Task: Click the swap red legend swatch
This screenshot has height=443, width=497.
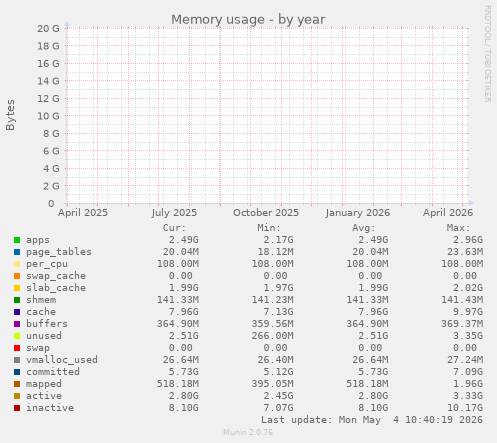Action: click(17, 348)
